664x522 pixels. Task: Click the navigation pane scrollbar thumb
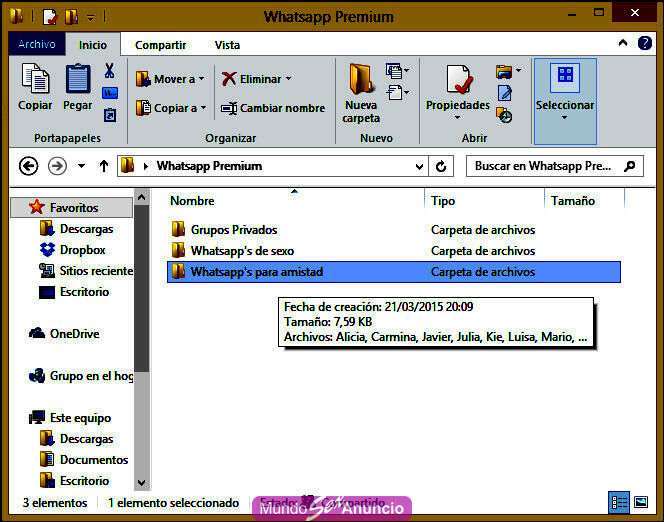point(141,288)
